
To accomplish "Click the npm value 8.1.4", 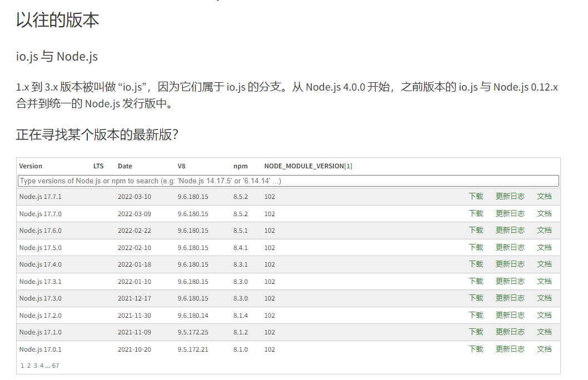I will pyautogui.click(x=241, y=316).
